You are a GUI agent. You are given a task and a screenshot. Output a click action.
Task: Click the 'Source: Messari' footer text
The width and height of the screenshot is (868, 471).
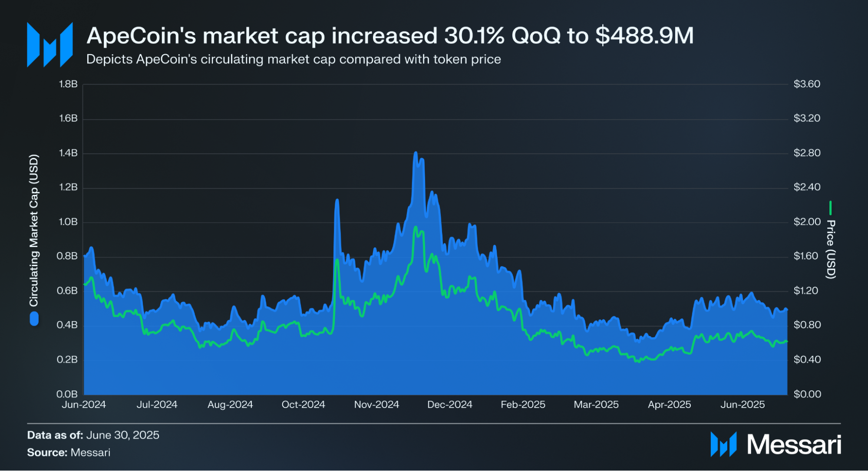tap(69, 452)
